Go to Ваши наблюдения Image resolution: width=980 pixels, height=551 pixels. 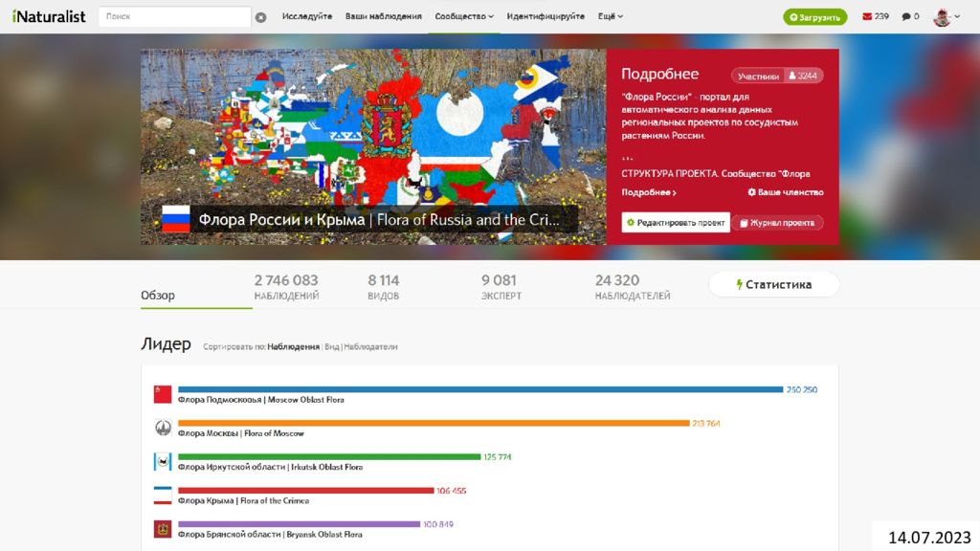pos(383,16)
